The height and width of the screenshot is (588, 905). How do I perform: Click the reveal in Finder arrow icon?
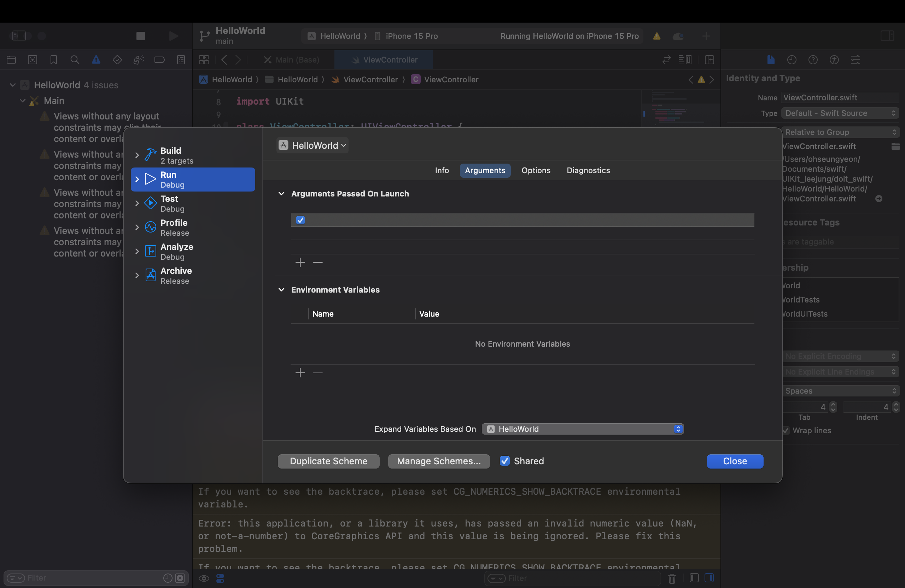[x=879, y=199]
